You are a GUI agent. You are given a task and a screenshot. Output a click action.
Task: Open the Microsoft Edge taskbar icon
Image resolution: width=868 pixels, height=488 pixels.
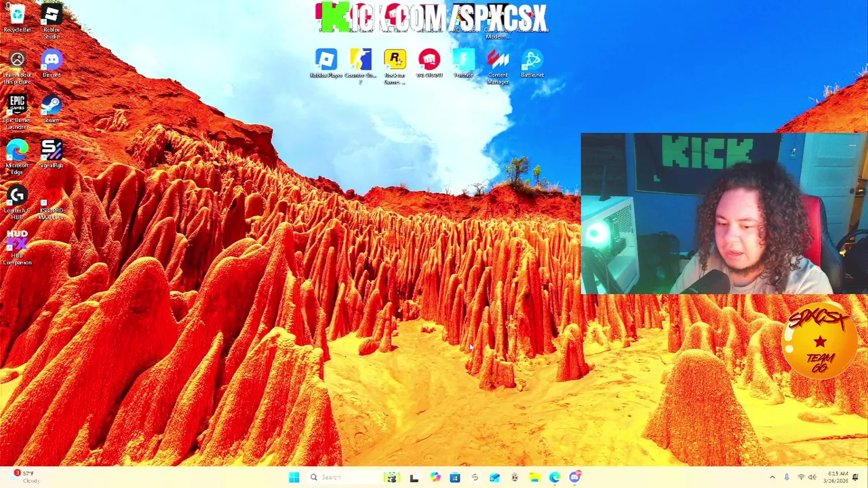click(555, 478)
